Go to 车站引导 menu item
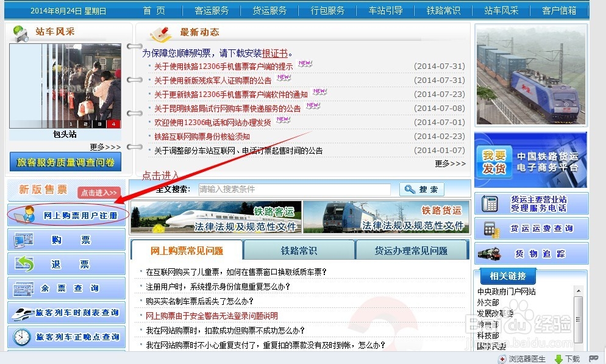Viewport: 606px width, 364px height. 386,10
